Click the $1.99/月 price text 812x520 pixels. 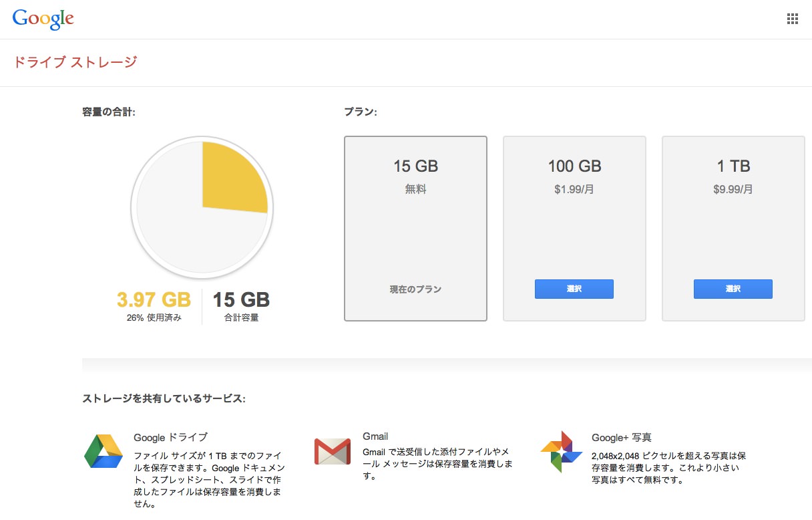(574, 189)
